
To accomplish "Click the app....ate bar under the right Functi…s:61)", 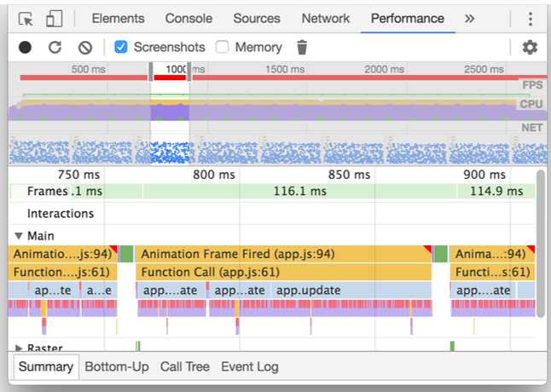I will [x=483, y=291].
